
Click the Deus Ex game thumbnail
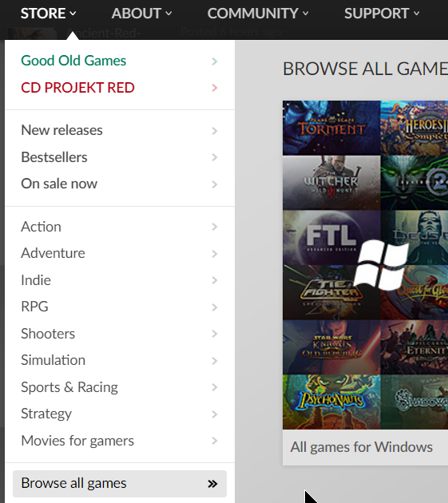coord(414,238)
